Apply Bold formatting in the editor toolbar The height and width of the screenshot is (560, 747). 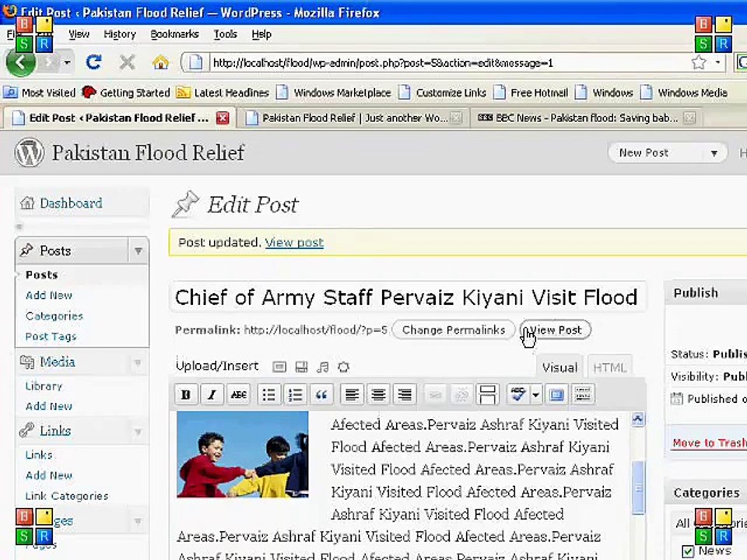click(186, 395)
